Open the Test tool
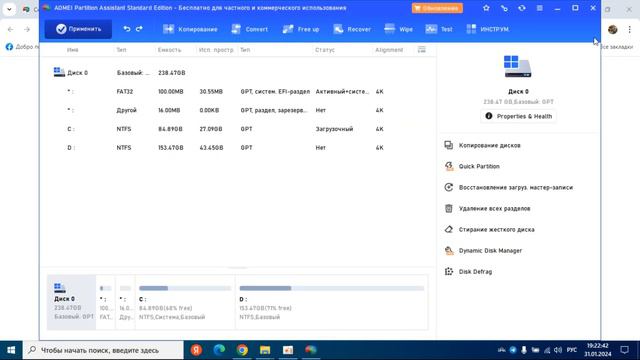The height and width of the screenshot is (360, 640). [x=439, y=29]
